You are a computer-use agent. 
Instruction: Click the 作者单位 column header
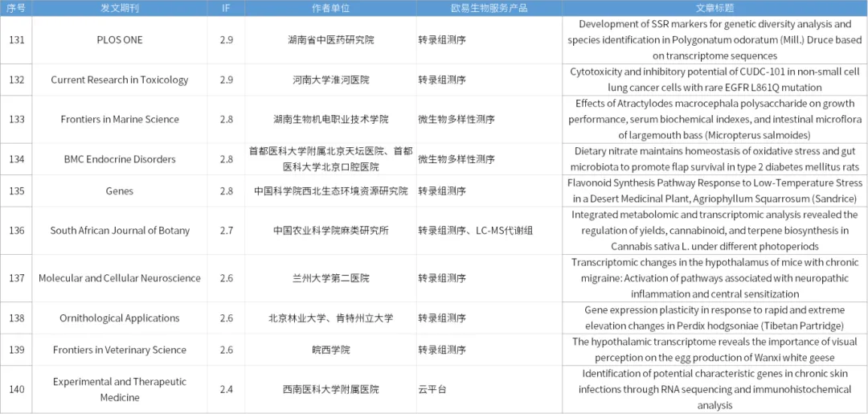(x=330, y=8)
